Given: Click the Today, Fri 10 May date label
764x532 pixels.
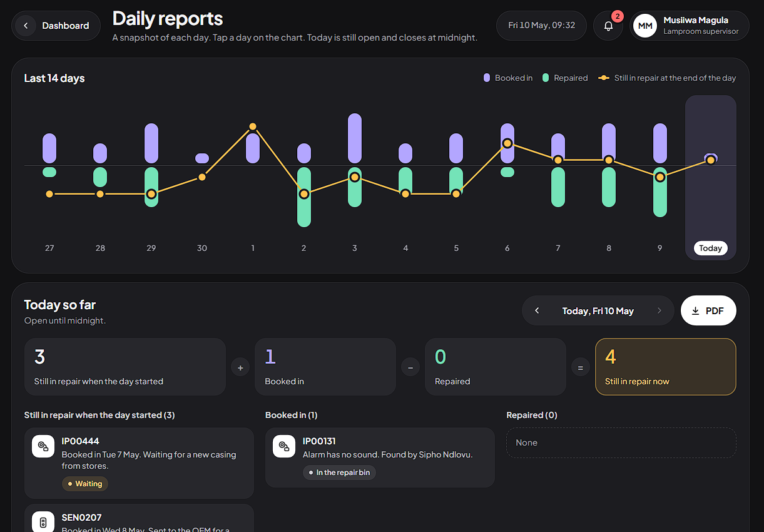Looking at the screenshot, I should pyautogui.click(x=598, y=310).
